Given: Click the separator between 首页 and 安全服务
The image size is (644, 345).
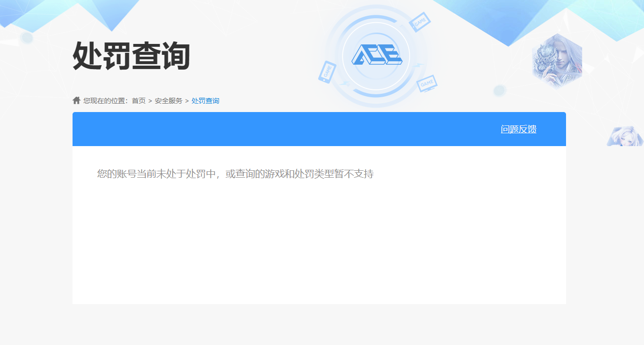Looking at the screenshot, I should point(150,101).
